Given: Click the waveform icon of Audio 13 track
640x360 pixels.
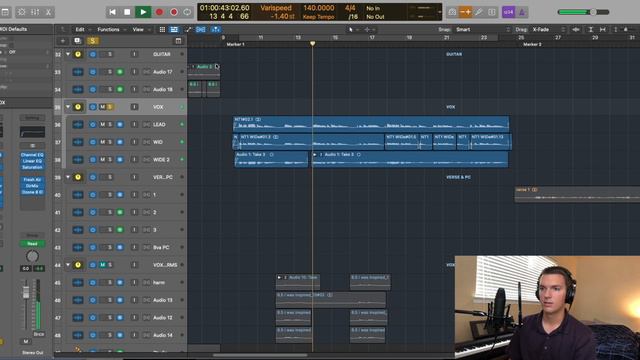Looking at the screenshot, I should click(x=78, y=300).
